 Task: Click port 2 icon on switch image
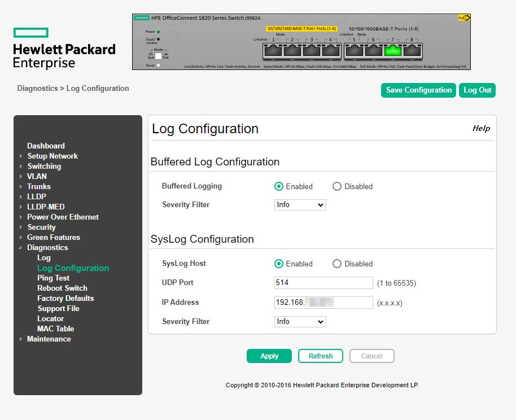tap(292, 51)
